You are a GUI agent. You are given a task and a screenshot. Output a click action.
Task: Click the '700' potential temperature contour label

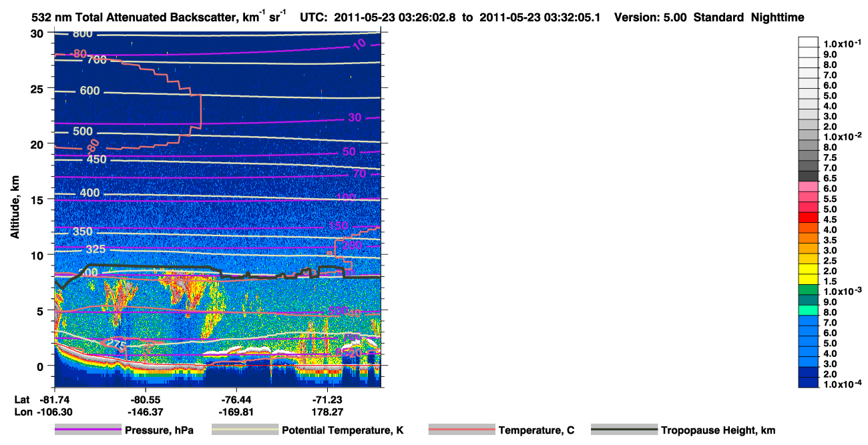click(x=97, y=60)
